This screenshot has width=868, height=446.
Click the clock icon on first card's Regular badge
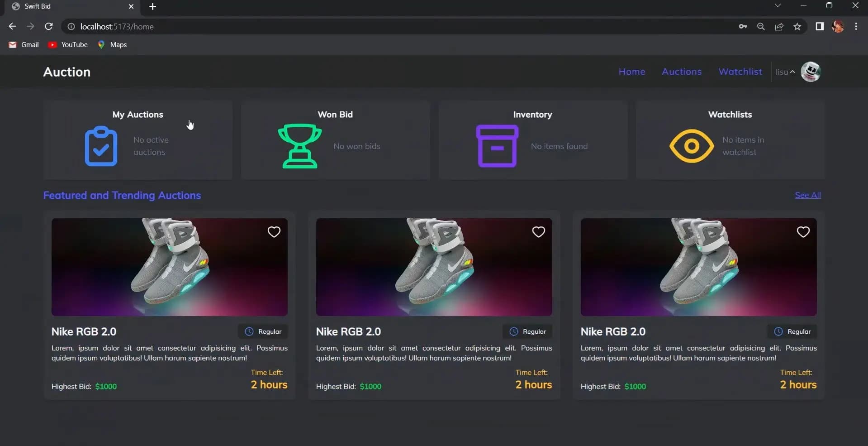pos(249,331)
